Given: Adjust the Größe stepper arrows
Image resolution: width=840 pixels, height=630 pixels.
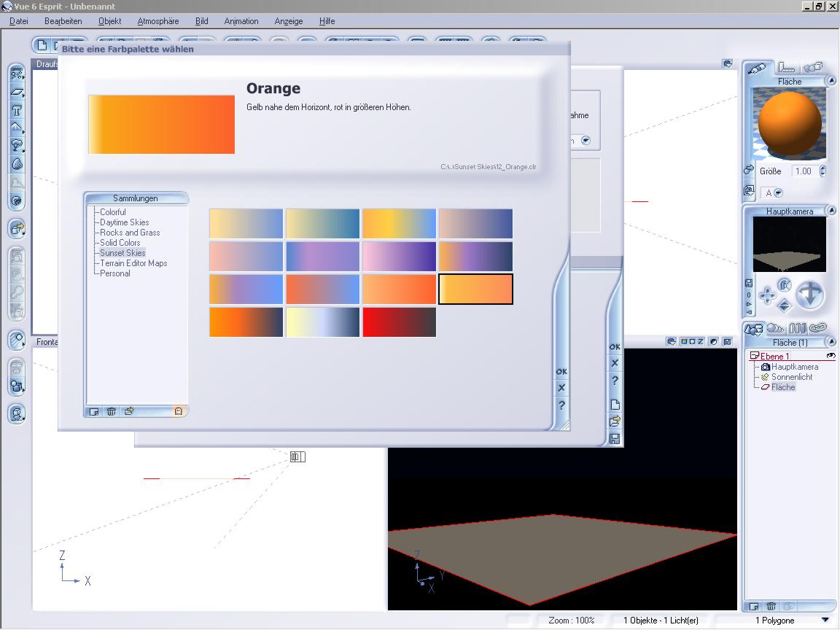Looking at the screenshot, I should (822, 171).
